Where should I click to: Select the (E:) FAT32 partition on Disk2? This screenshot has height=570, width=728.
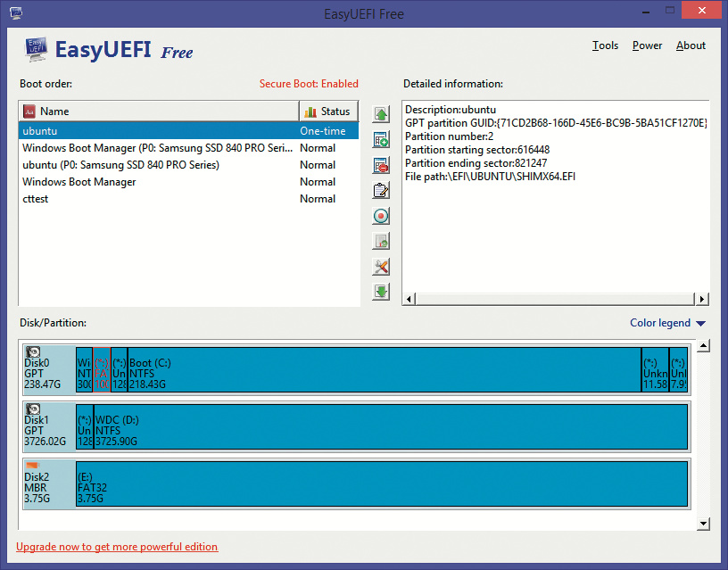(x=382, y=484)
